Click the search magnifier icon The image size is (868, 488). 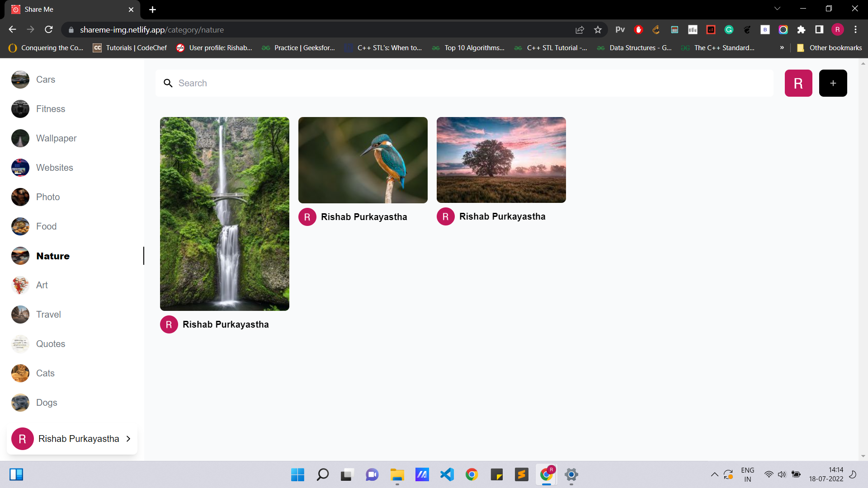coord(168,83)
